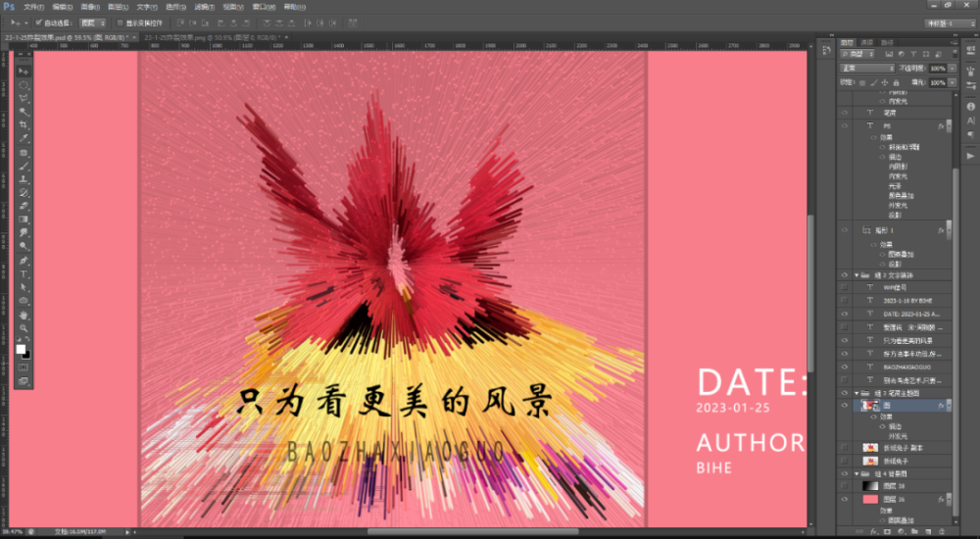This screenshot has height=539, width=980.
Task: Select the Pen tool
Action: point(24,260)
